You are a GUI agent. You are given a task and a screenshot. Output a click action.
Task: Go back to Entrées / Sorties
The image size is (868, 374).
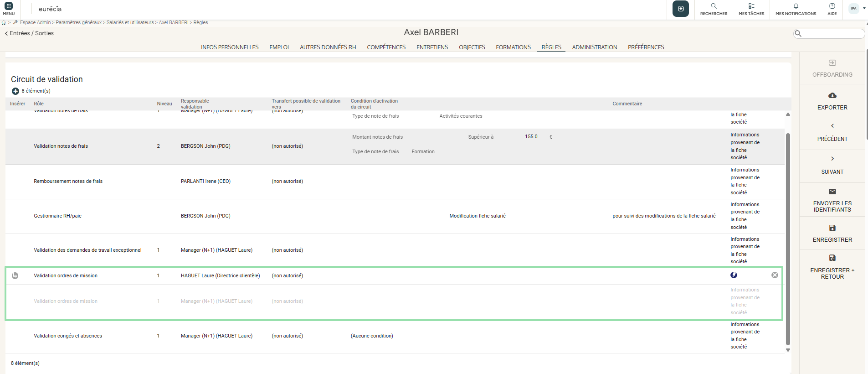[29, 33]
